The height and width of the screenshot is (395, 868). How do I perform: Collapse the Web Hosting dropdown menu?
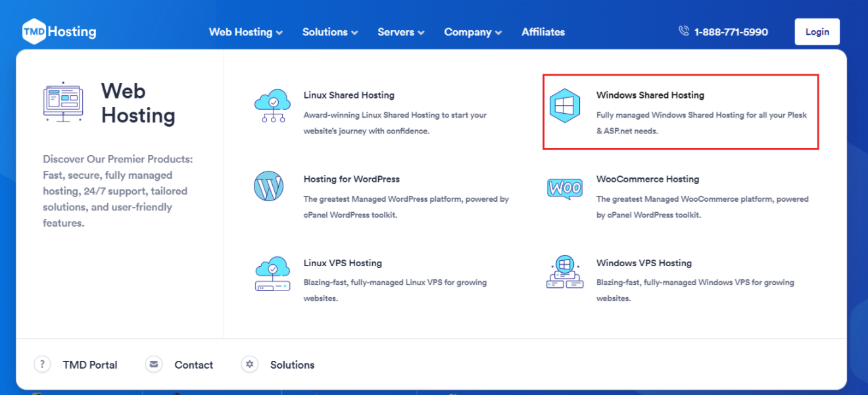(245, 32)
